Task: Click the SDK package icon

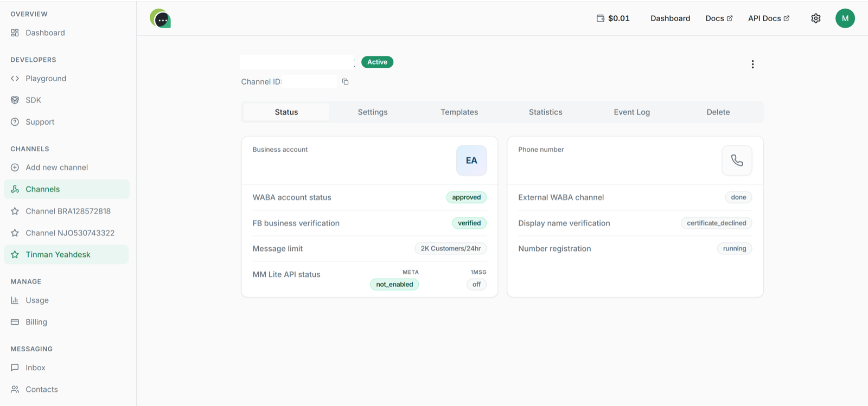Action: pyautogui.click(x=15, y=100)
